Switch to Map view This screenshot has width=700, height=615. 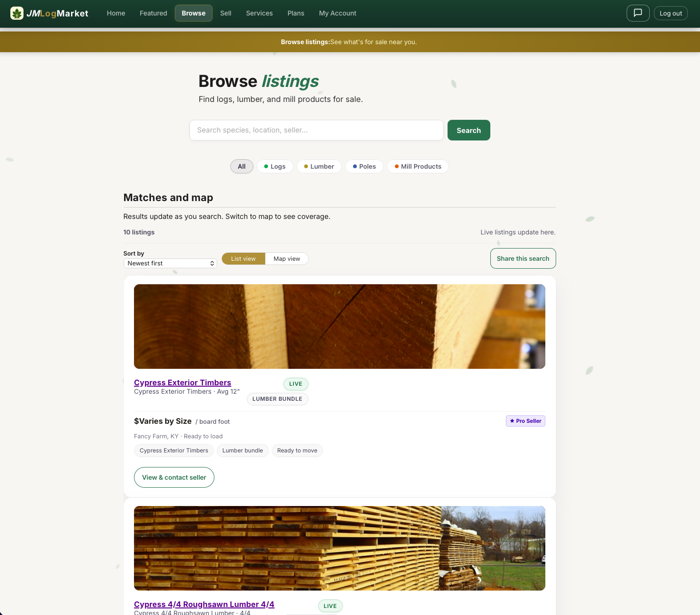click(286, 258)
